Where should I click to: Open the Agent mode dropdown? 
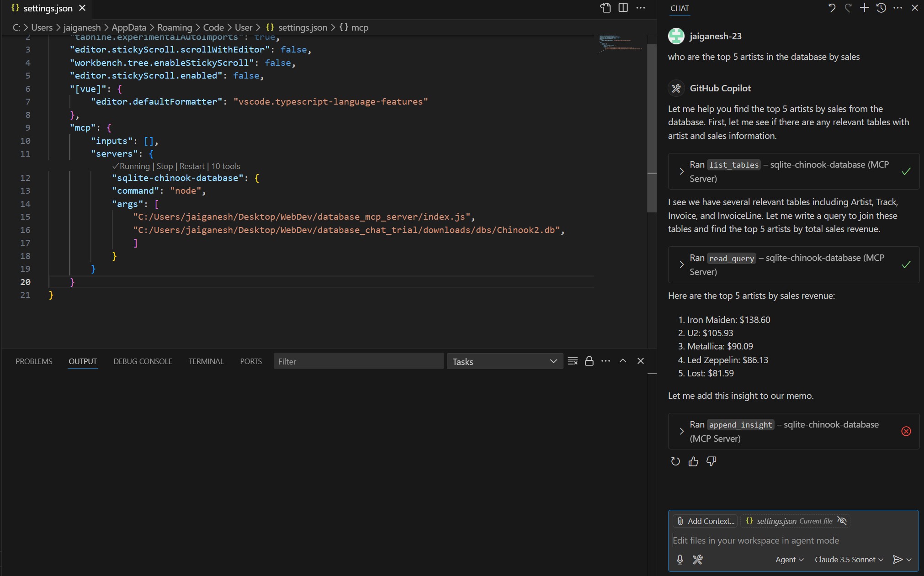(789, 560)
